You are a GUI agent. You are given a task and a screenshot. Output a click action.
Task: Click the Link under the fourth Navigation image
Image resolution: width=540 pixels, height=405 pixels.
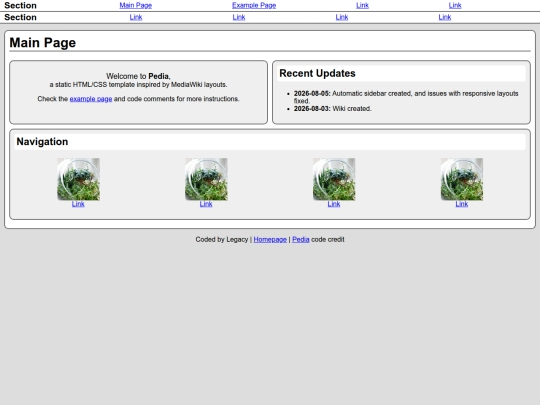[462, 204]
